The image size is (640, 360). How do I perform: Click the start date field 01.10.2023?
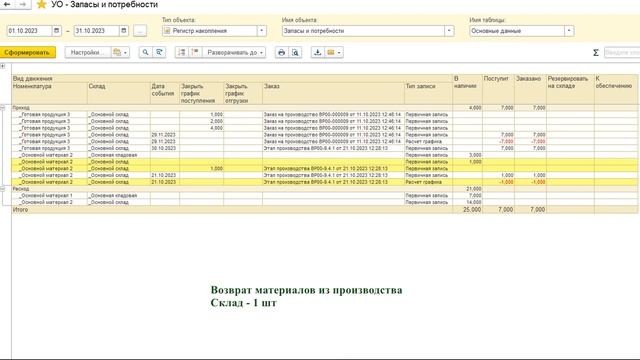[x=29, y=31]
